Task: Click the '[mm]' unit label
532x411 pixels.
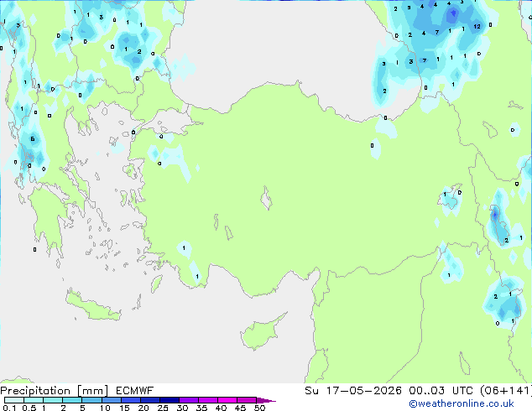Action: pyautogui.click(x=92, y=391)
